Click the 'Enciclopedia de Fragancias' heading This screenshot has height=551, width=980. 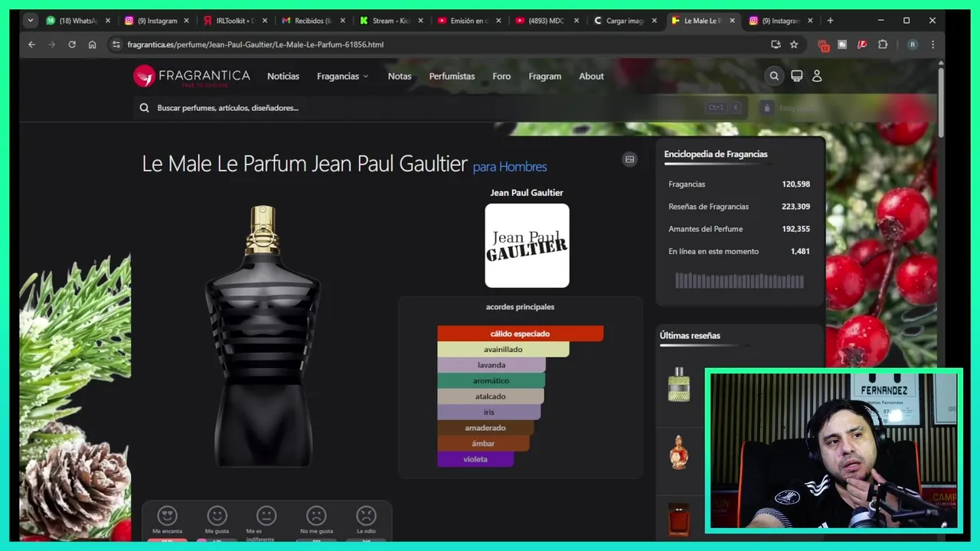coord(715,154)
